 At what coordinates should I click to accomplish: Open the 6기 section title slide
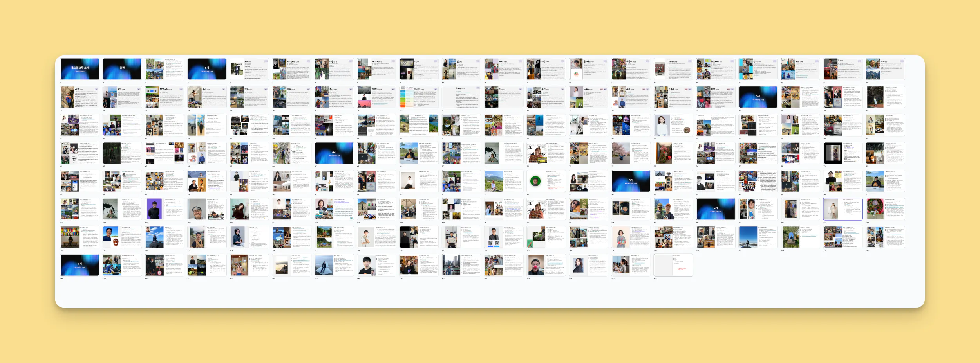click(207, 69)
